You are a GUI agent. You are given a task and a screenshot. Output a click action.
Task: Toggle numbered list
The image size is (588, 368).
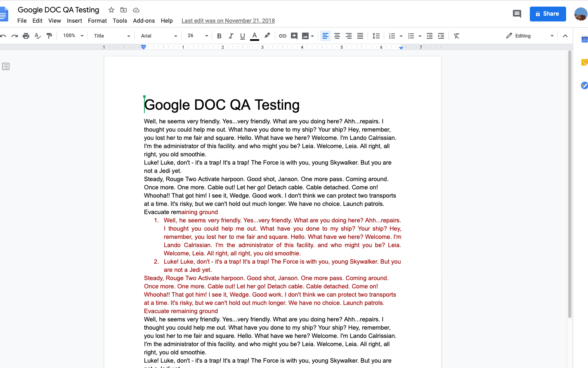tap(392, 36)
